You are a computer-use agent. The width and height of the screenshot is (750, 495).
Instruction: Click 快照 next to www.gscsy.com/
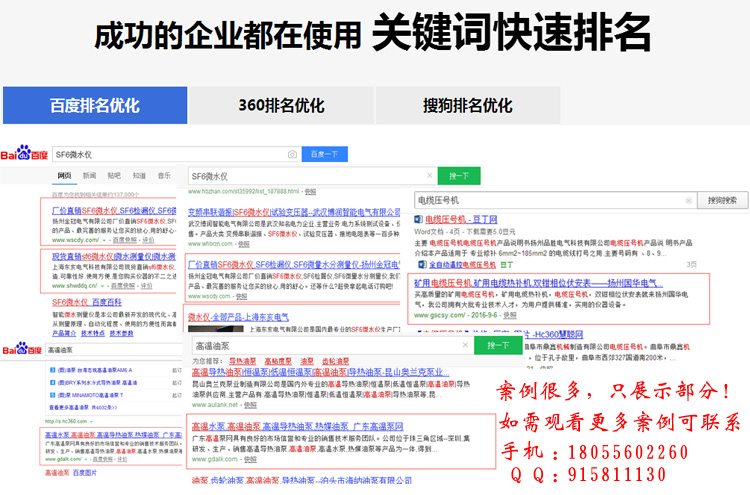[510, 315]
